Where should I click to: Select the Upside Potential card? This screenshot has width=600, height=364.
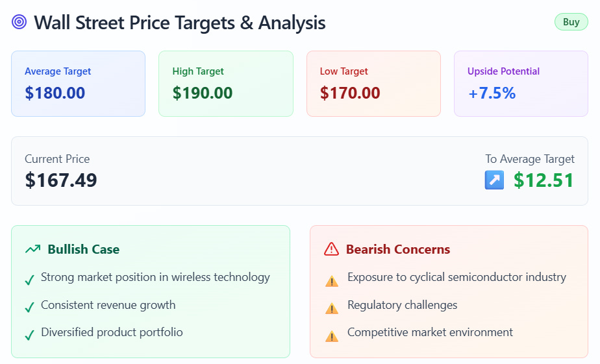pyautogui.click(x=521, y=84)
